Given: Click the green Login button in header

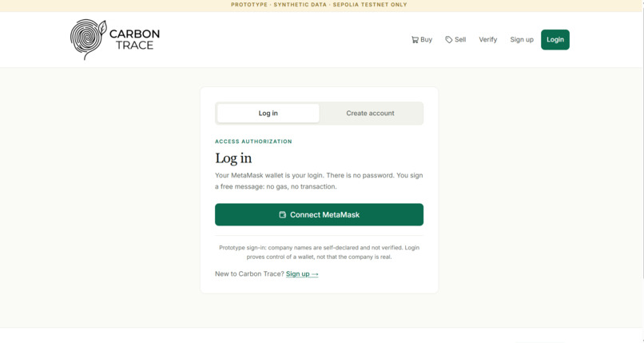Looking at the screenshot, I should (x=555, y=39).
